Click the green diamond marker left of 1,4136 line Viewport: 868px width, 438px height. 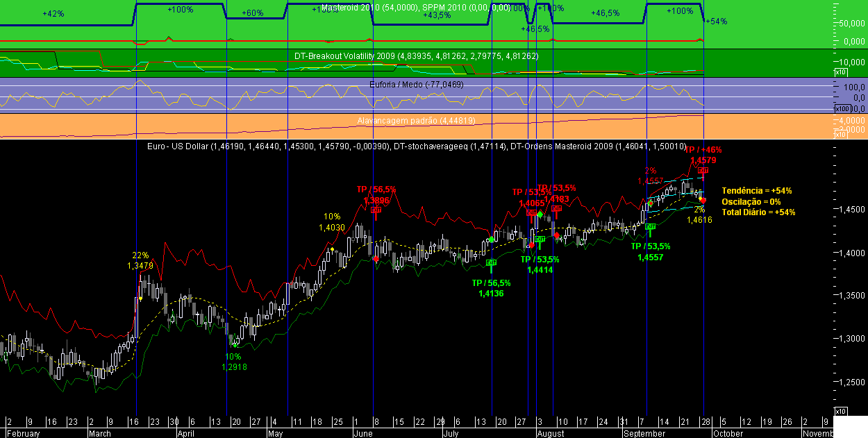click(491, 239)
